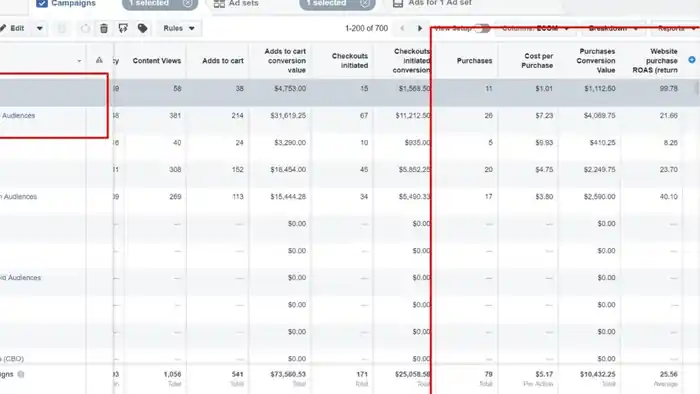Click the pagination text '1-200 of 700'
The height and width of the screenshot is (394, 700).
point(366,28)
